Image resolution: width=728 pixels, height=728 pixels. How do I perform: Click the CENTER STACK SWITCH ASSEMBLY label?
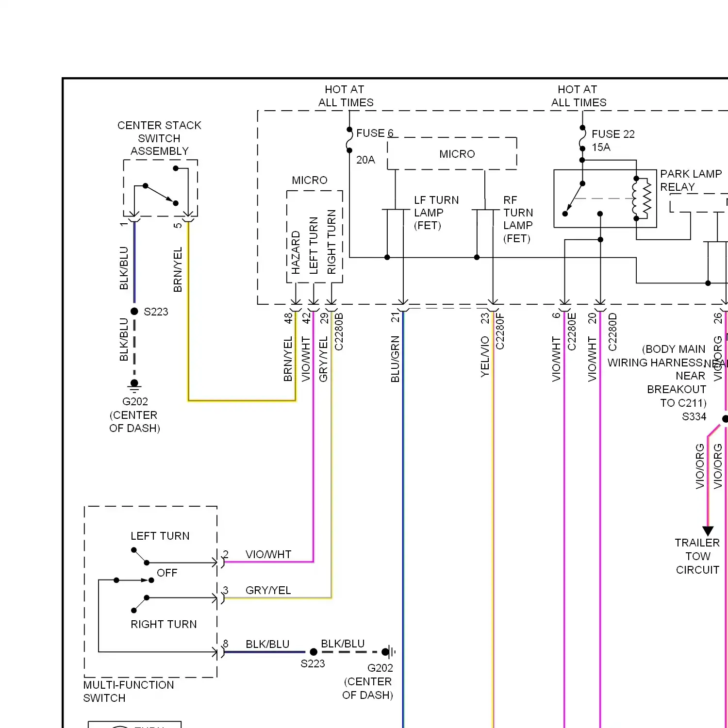[x=159, y=138]
